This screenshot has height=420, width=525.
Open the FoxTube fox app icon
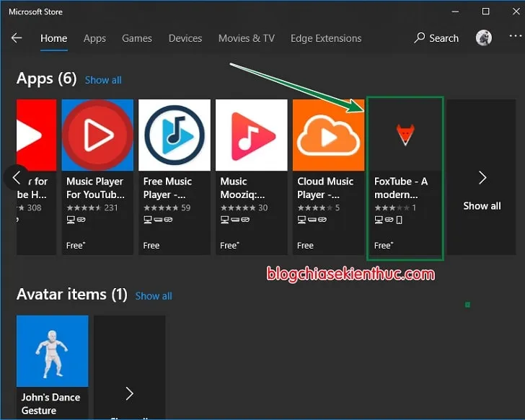click(405, 135)
